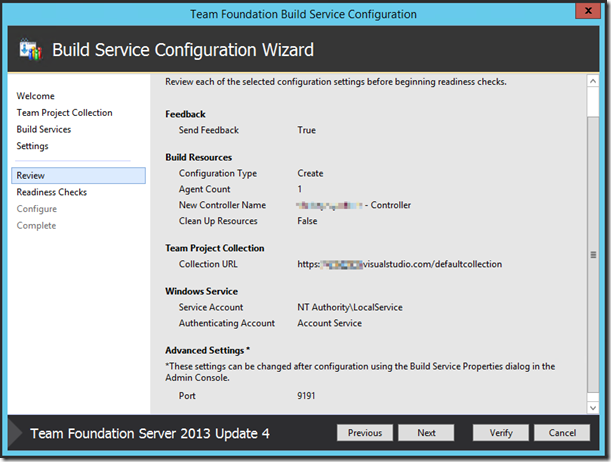Click the Create configuration type value
The height and width of the screenshot is (462, 611).
click(x=310, y=173)
